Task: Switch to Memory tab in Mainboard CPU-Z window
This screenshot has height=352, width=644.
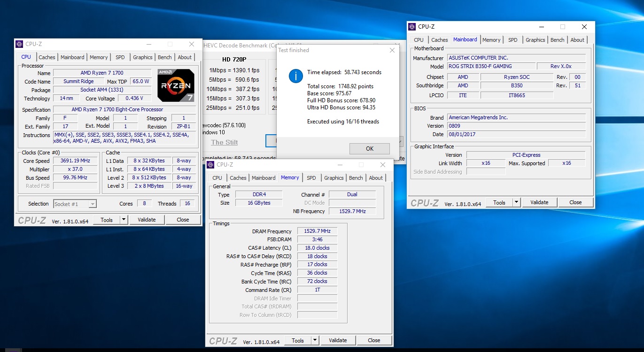Action: tap(491, 40)
